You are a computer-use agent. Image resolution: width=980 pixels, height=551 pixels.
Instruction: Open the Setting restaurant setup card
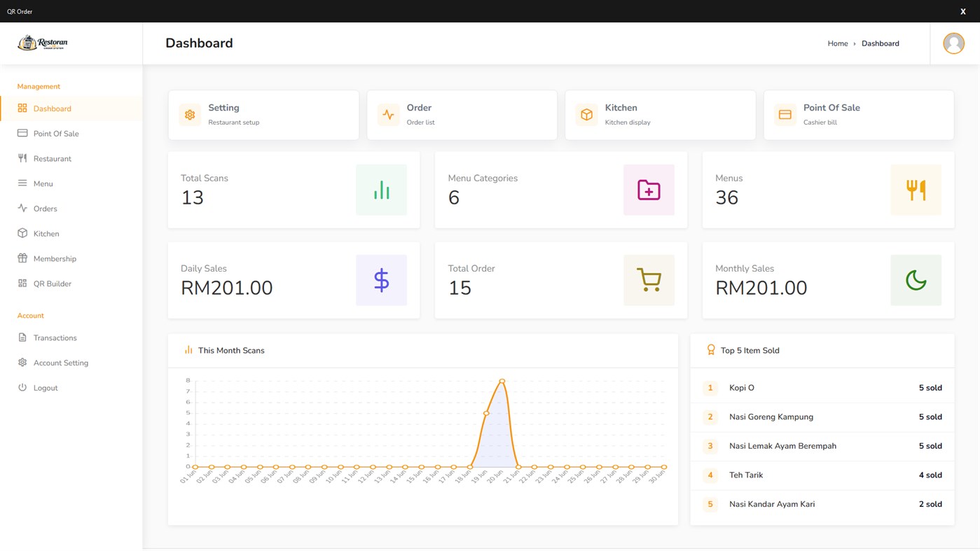pyautogui.click(x=263, y=115)
